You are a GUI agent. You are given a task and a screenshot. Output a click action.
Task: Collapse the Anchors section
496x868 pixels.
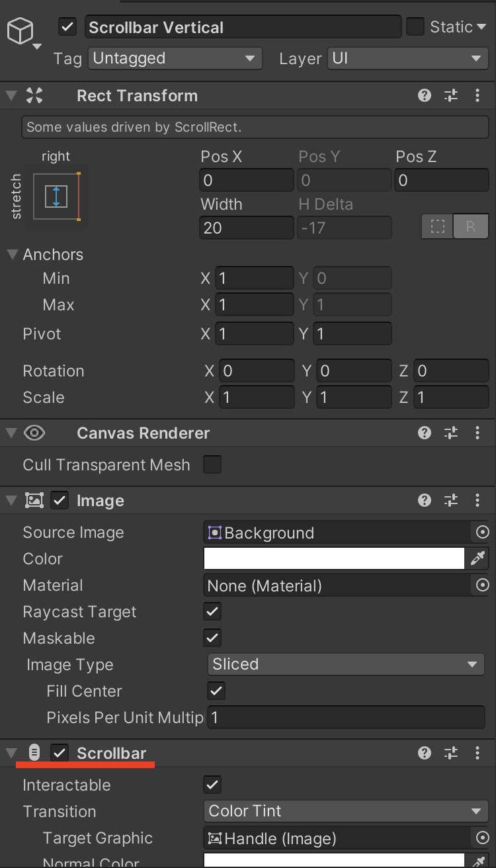coord(11,254)
